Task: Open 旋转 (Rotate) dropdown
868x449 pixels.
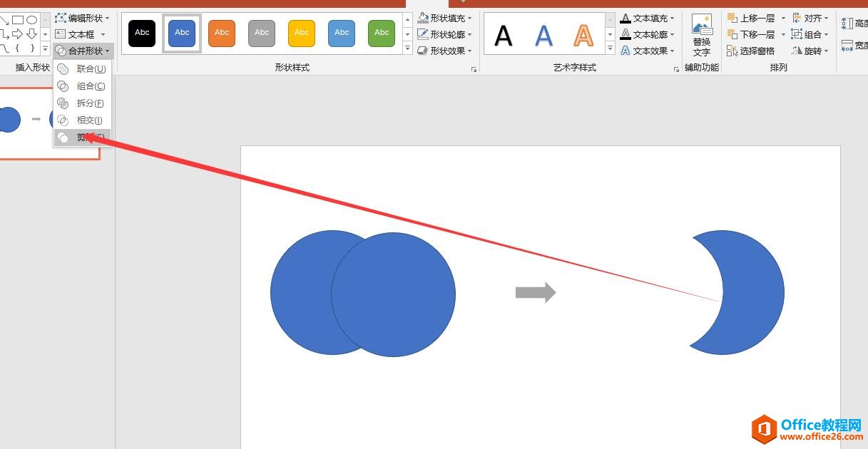Action: [x=810, y=51]
